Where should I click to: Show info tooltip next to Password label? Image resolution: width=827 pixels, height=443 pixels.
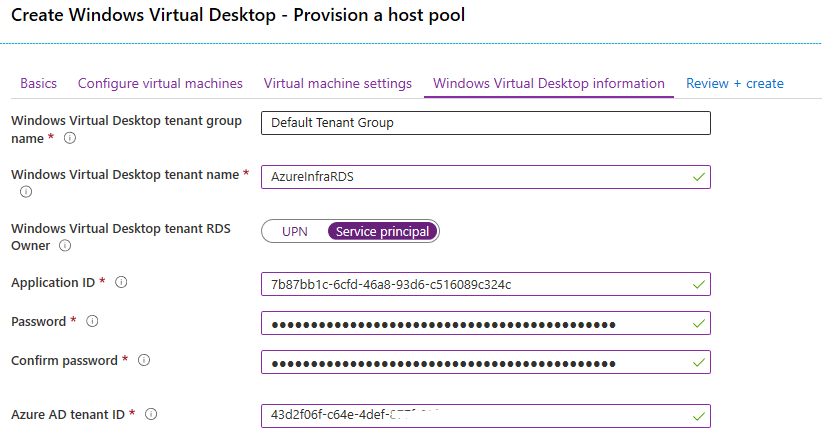[92, 321]
